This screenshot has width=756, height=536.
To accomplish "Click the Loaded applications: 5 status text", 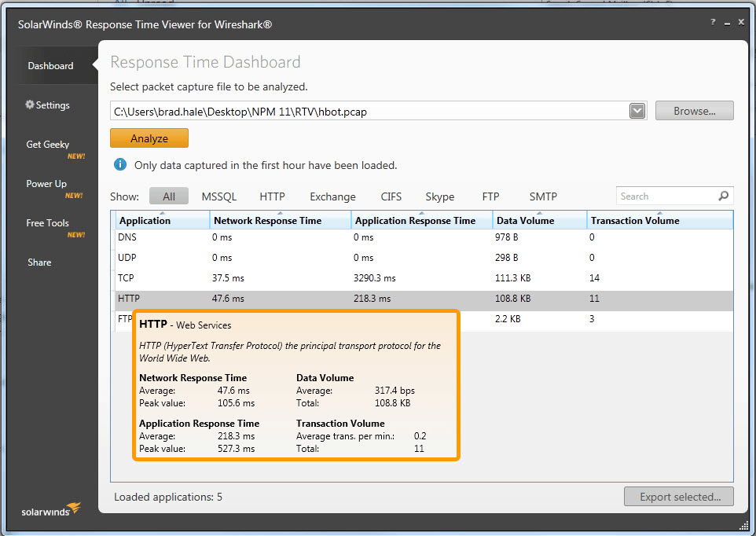I will tap(168, 497).
